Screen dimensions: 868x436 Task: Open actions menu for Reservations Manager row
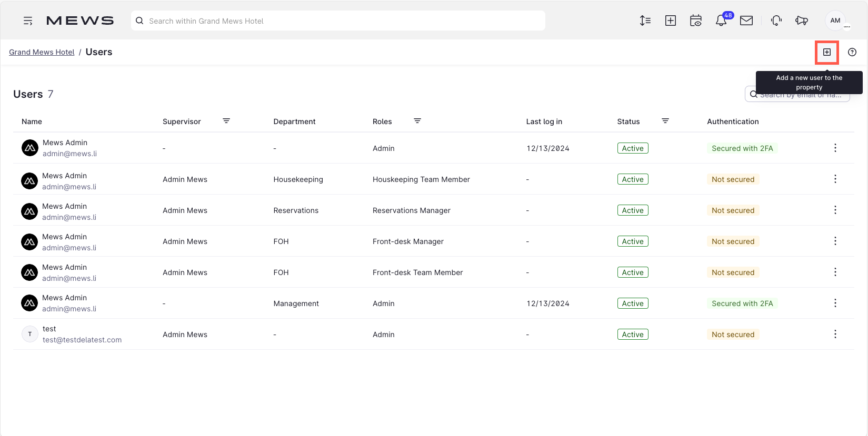tap(835, 210)
